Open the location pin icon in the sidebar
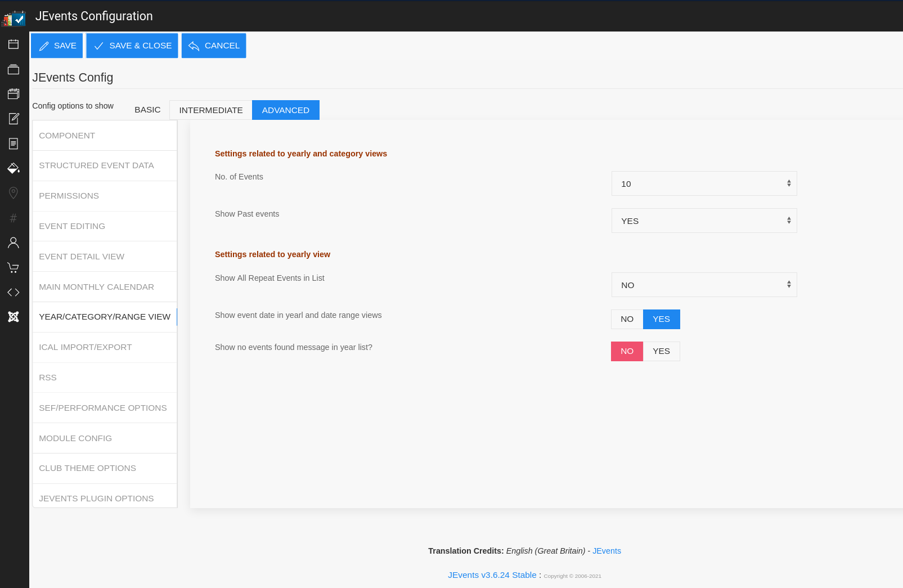Image resolution: width=903 pixels, height=588 pixels. click(14, 193)
